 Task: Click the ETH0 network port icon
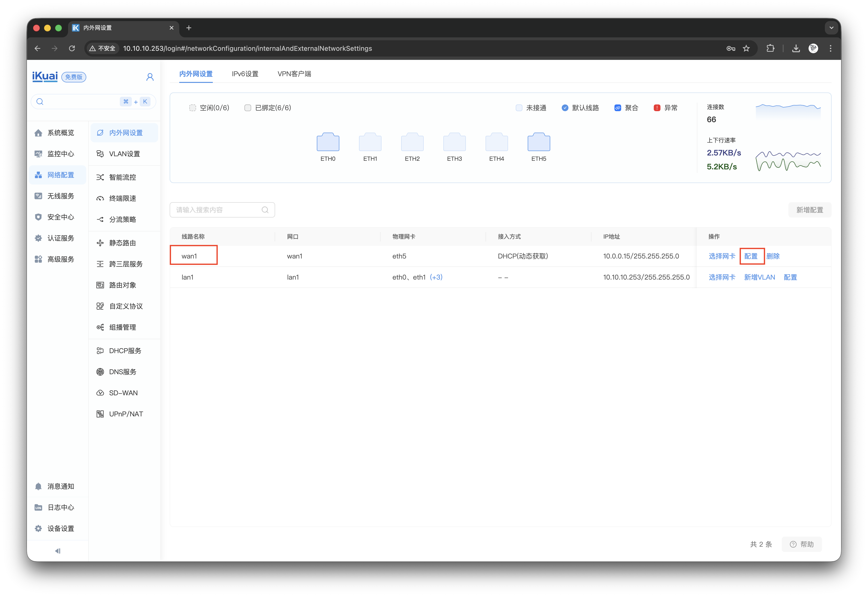[328, 142]
